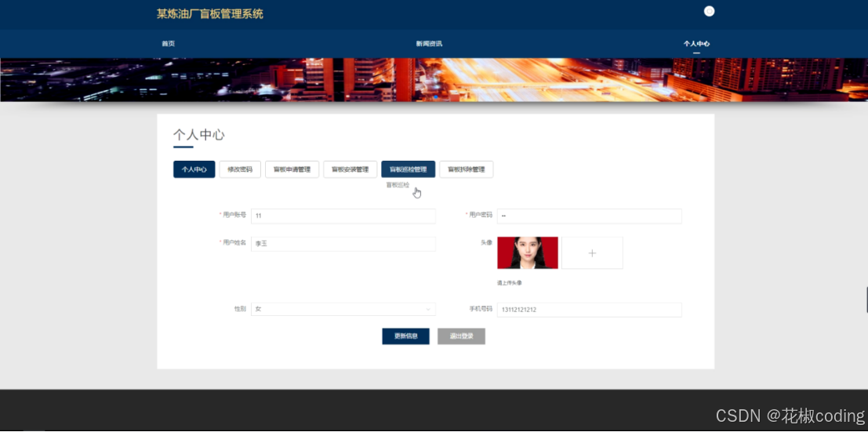Viewport: 868px width, 432px height.
Task: Open the 首页 navigation item
Action: coord(169,44)
